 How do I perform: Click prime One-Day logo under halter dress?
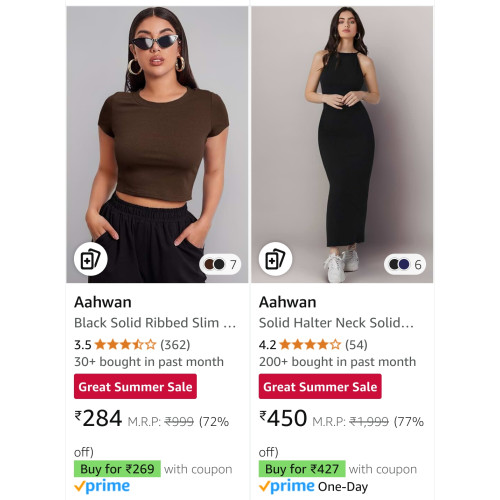point(313,487)
